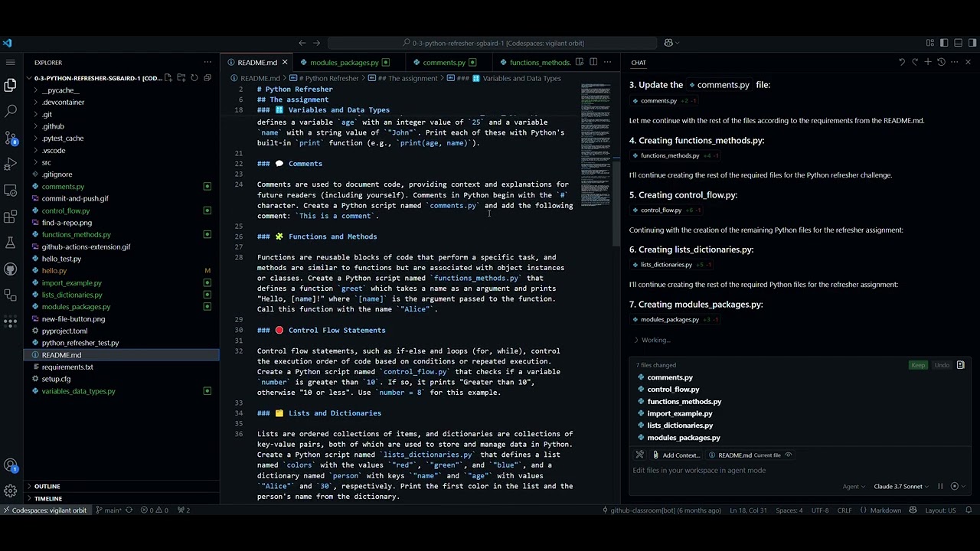Start a new chat with plus icon
980x551 pixels.
(928, 62)
